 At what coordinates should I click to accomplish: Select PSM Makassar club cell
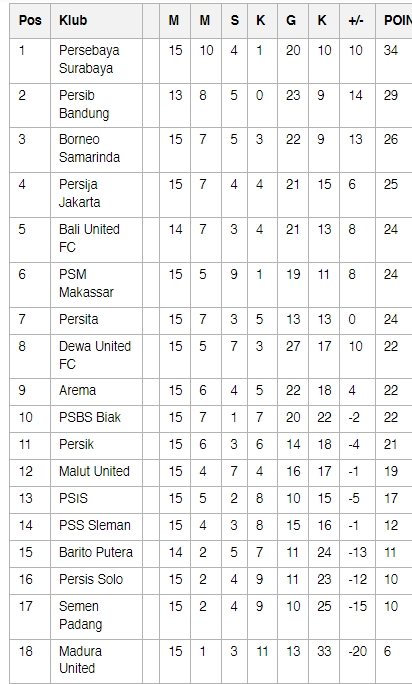(x=86, y=283)
